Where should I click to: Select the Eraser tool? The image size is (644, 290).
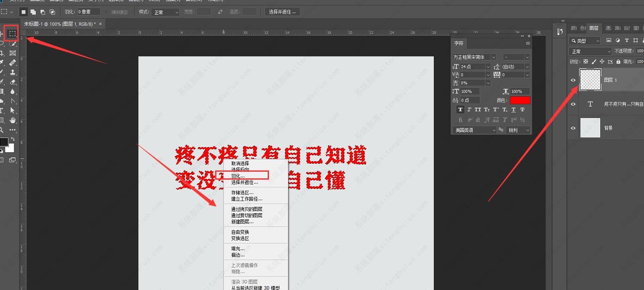[x=13, y=82]
